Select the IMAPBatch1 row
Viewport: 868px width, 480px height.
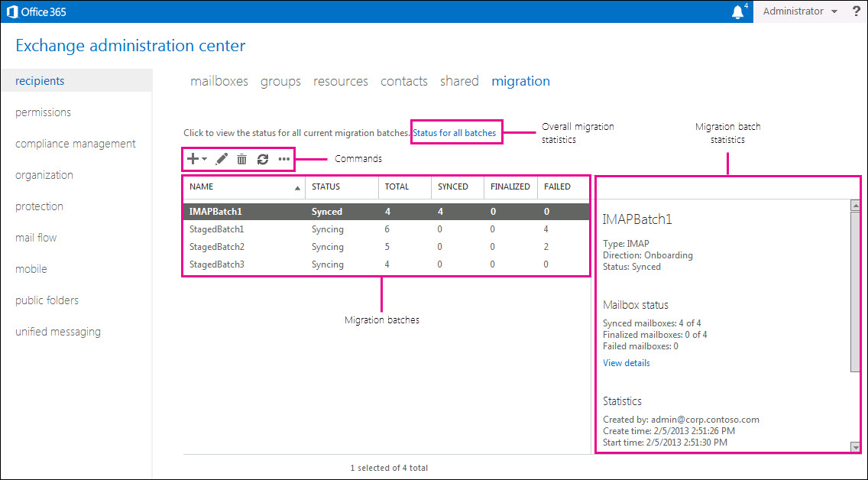tap(387, 212)
